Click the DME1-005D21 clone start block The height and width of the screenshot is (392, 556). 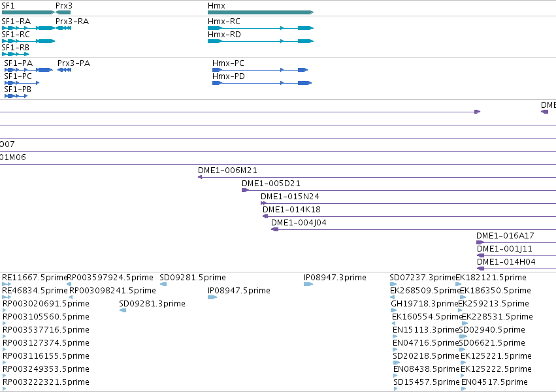point(246,190)
